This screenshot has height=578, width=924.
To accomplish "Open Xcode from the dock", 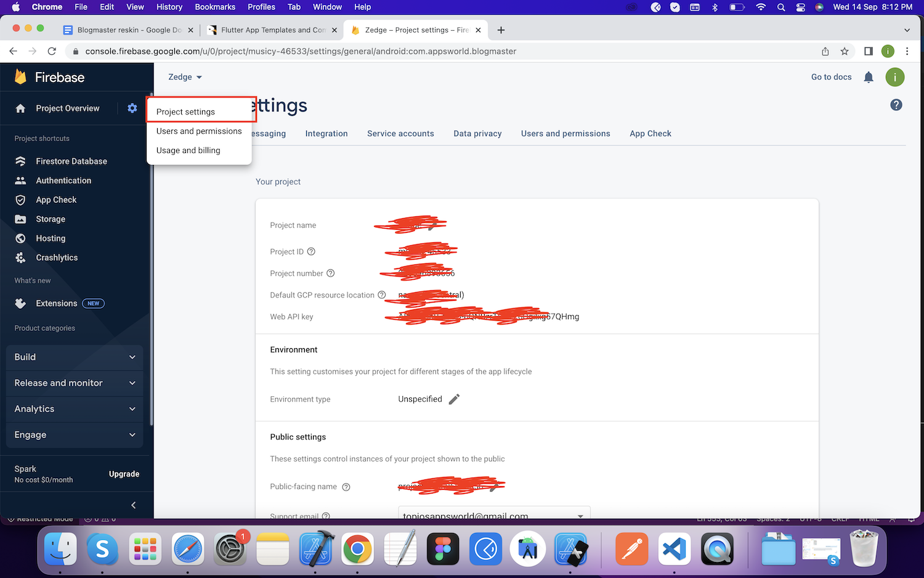I will [315, 548].
